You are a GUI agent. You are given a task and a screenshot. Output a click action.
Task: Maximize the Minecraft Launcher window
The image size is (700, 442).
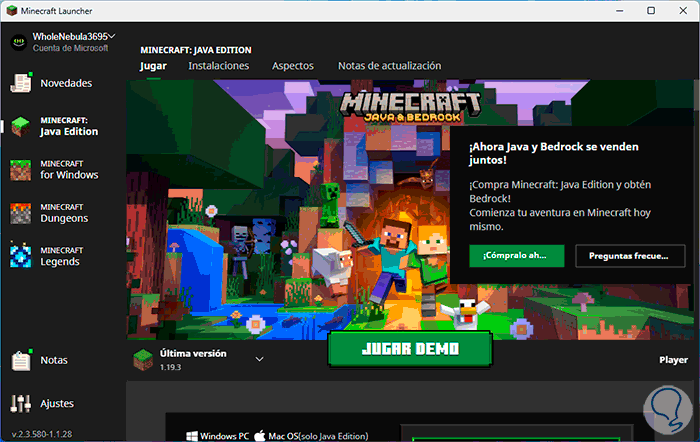tap(651, 10)
